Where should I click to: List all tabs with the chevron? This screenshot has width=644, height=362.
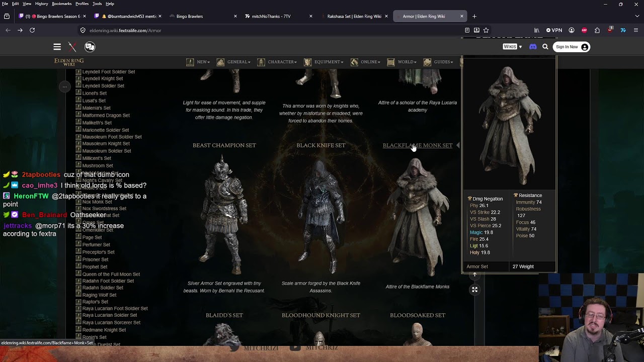click(x=637, y=16)
